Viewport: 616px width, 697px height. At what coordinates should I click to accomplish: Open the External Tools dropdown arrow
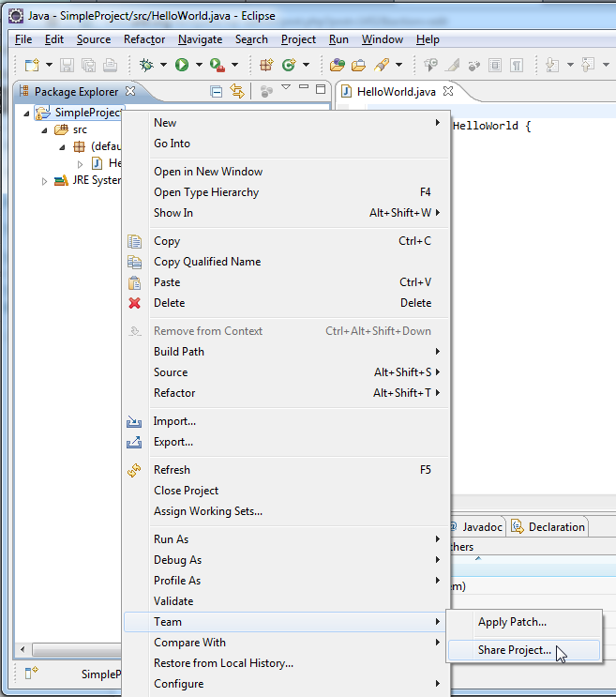(x=234, y=66)
